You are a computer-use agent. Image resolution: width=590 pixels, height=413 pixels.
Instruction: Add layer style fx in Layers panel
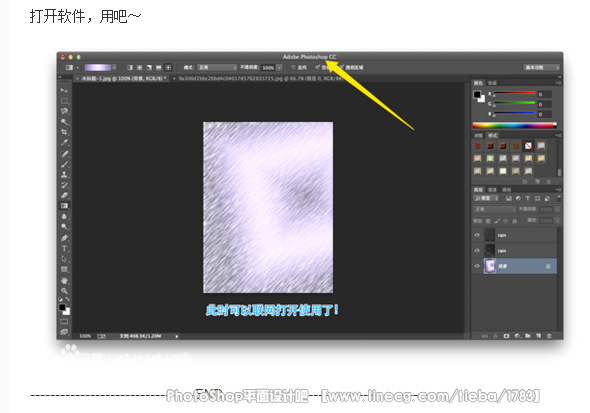tap(496, 336)
